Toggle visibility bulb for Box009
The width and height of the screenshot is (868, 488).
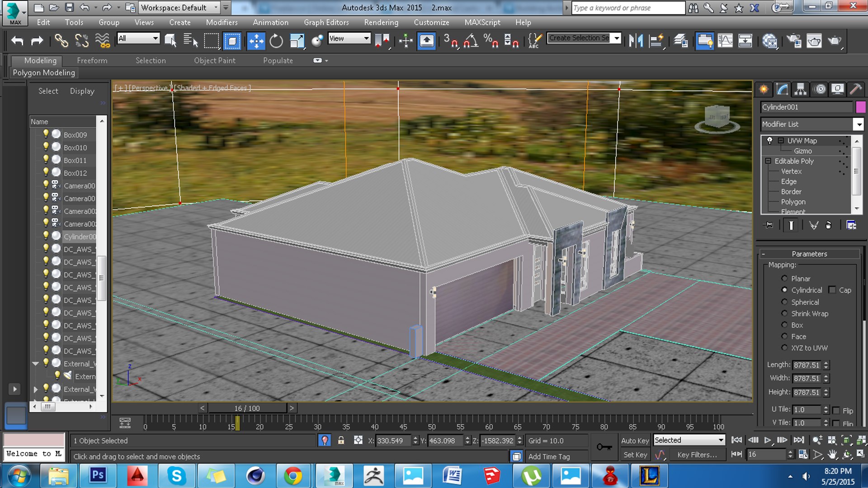coord(46,134)
